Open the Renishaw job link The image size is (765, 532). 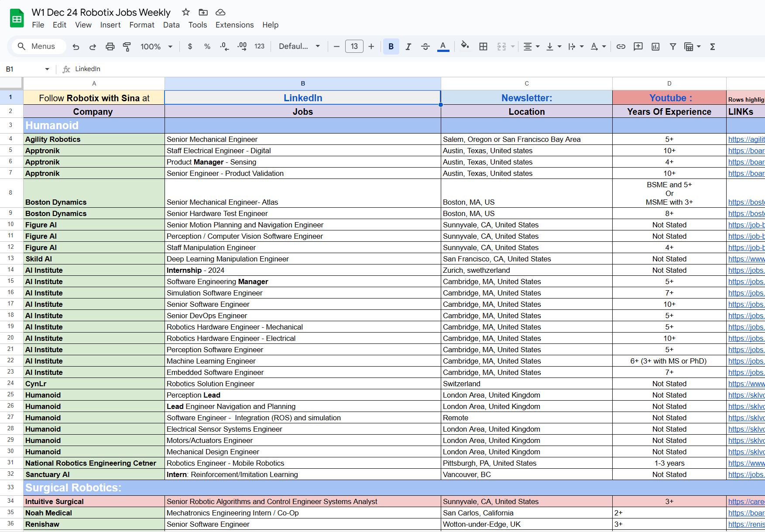pyautogui.click(x=746, y=524)
